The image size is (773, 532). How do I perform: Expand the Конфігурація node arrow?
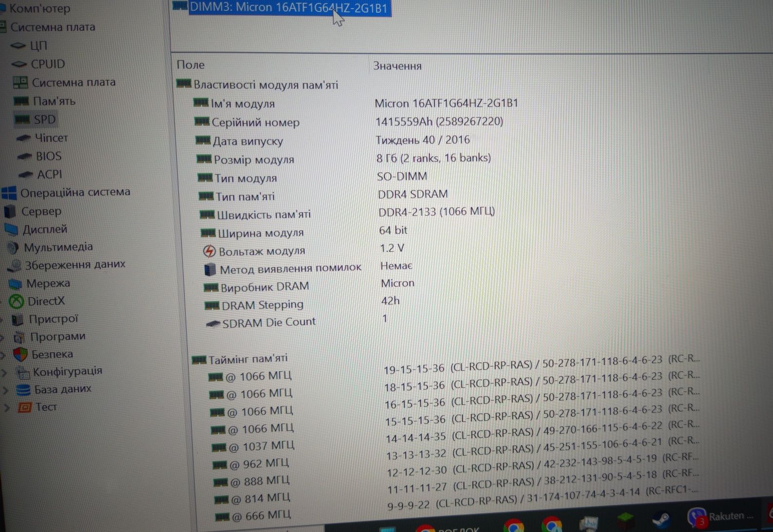click(x=4, y=373)
